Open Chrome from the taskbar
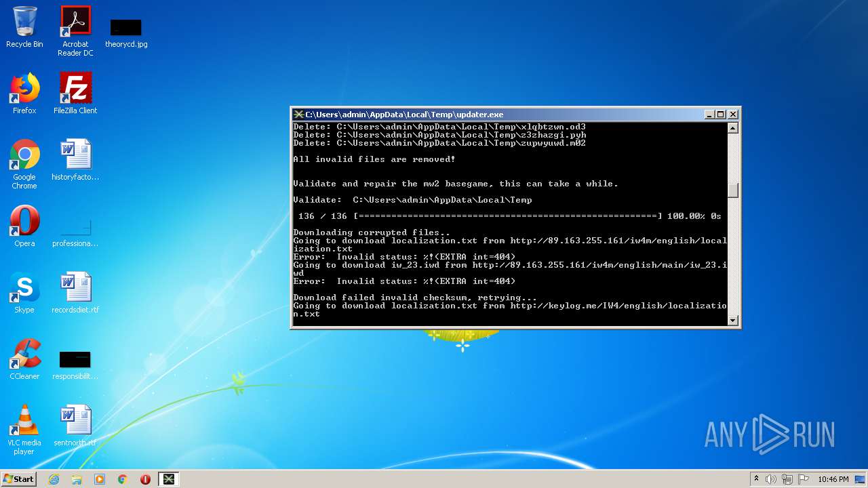The width and height of the screenshot is (868, 488). pos(123,479)
